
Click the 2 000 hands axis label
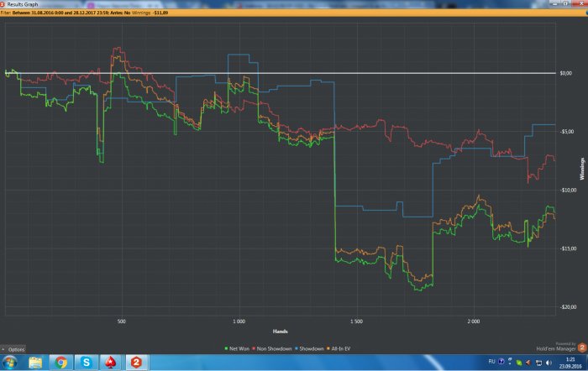click(x=474, y=321)
